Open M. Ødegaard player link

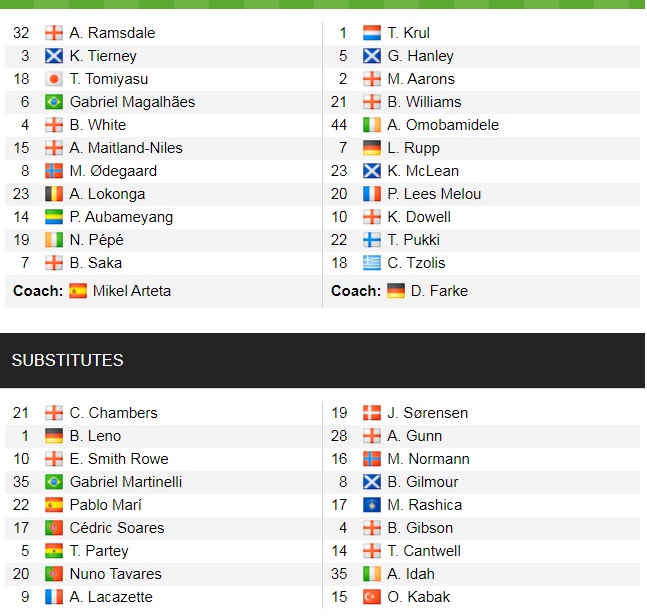coord(113,171)
